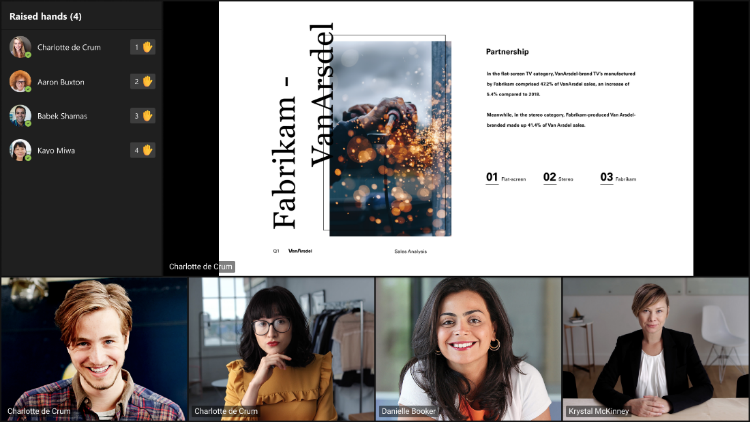
Task: Select Aaron Buxton name in list
Action: click(x=61, y=82)
